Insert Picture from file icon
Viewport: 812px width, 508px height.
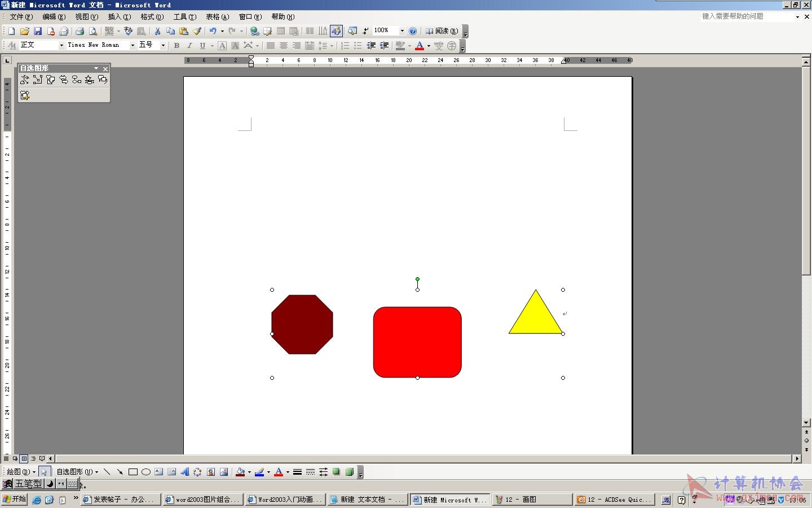click(x=224, y=472)
